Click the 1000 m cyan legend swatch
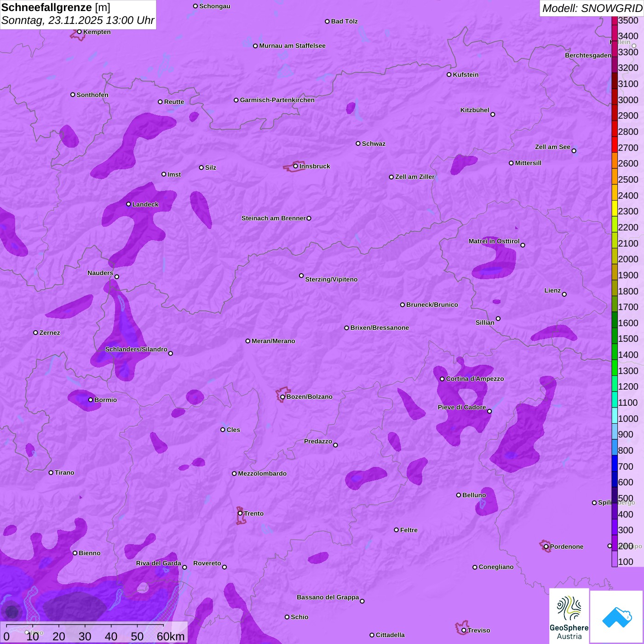This screenshot has height=644, width=644. point(615,415)
